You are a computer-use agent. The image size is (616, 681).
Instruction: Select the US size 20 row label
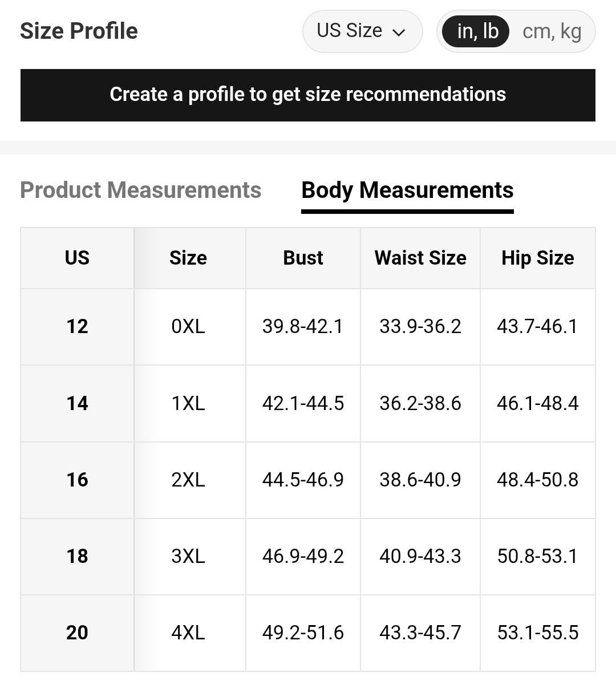point(77,633)
